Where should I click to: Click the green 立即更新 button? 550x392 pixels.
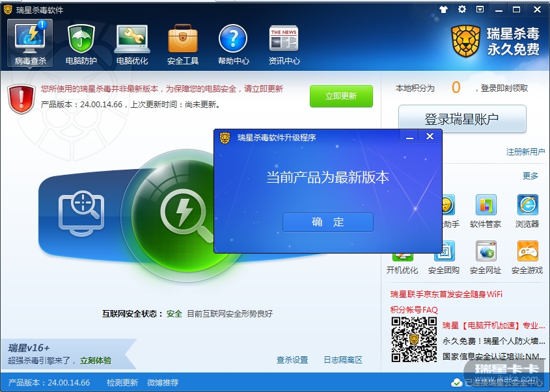(x=341, y=96)
